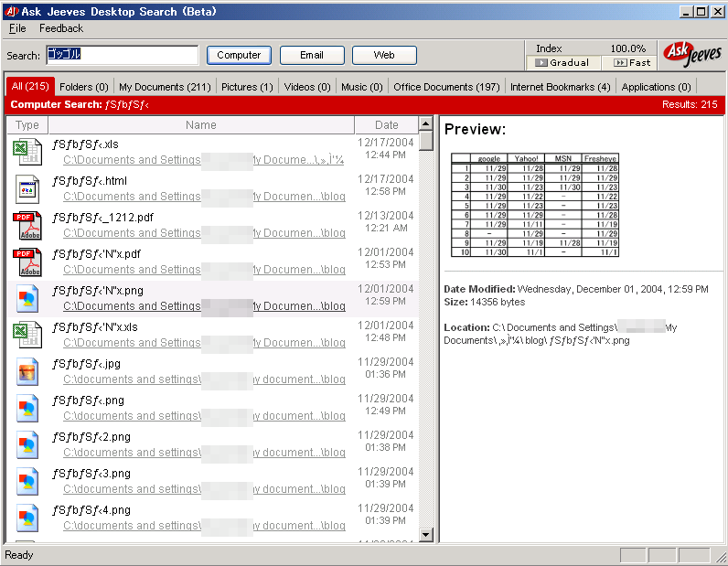Open the File menu
Image resolution: width=728 pixels, height=566 pixels.
(x=17, y=28)
